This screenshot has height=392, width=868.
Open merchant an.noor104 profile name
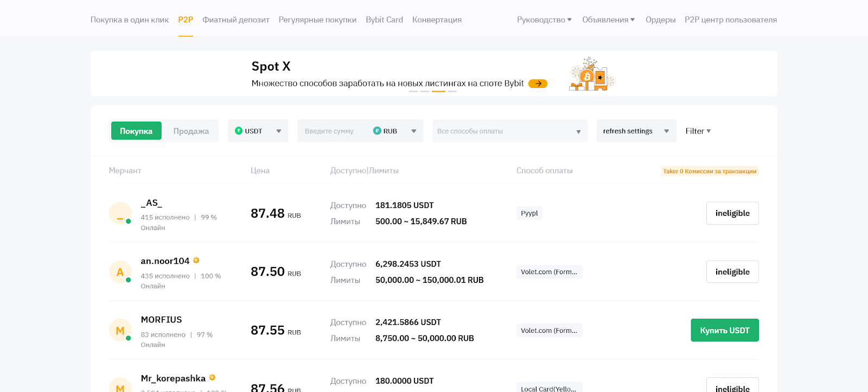click(165, 261)
